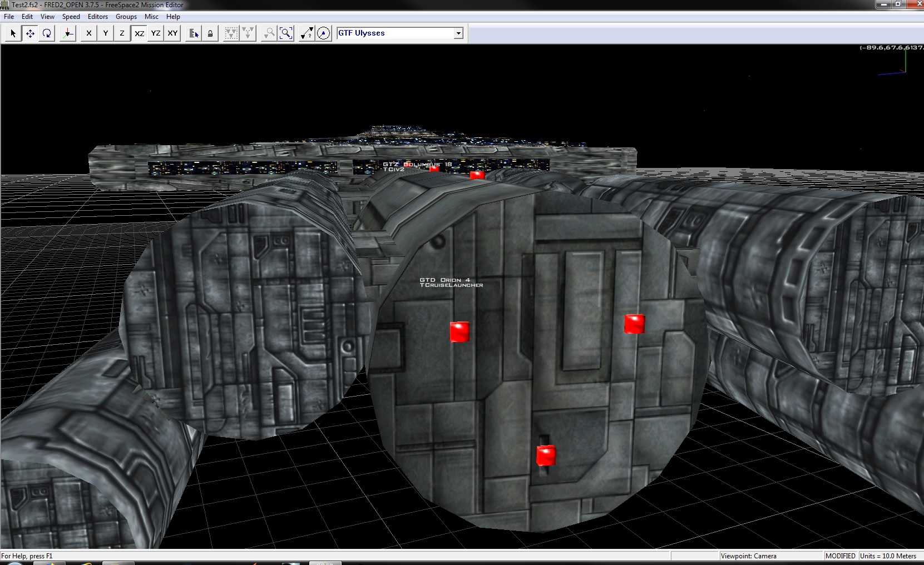
Task: Open the Misc menu
Action: coord(151,17)
